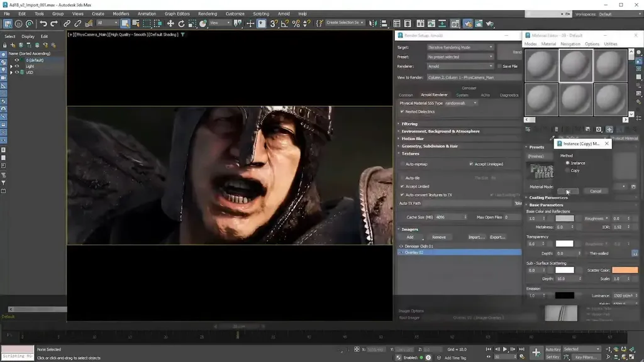Go to the start frame
Screen dimensions: 644x362
(x=488, y=349)
